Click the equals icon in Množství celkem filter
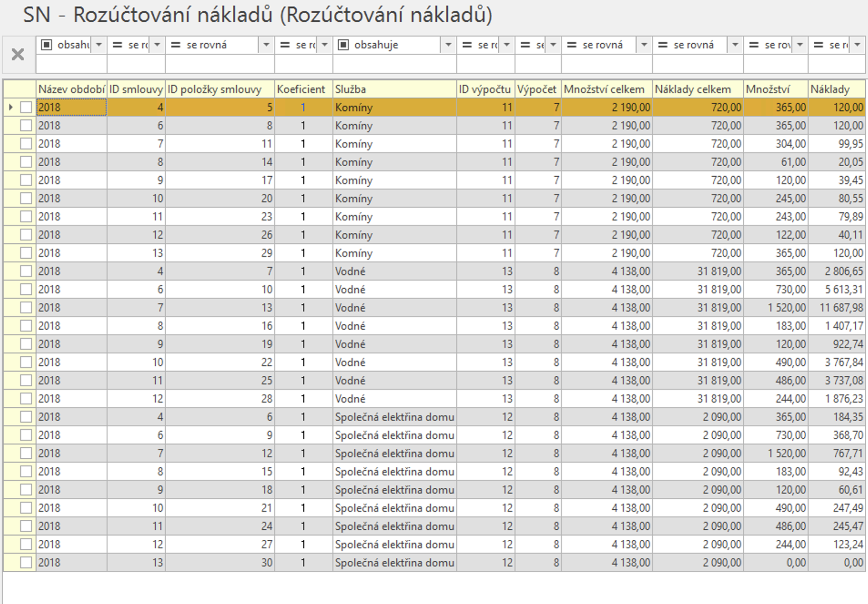Viewport: 868px width, 604px height. coord(572,45)
